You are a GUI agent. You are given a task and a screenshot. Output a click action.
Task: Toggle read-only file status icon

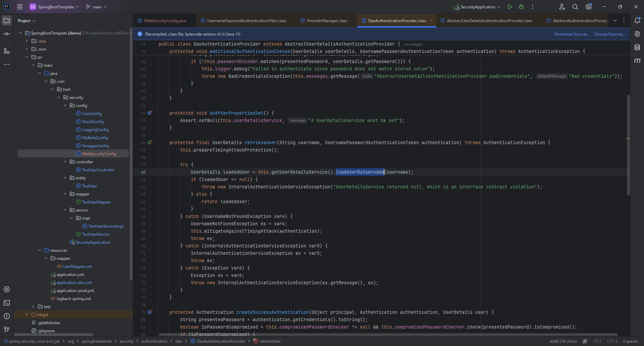(585, 341)
